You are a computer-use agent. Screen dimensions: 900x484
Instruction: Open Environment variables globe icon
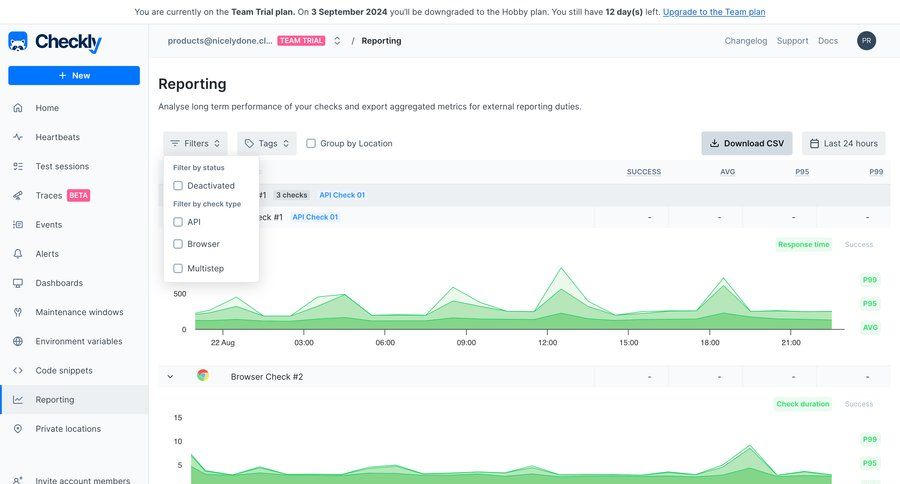click(x=18, y=341)
